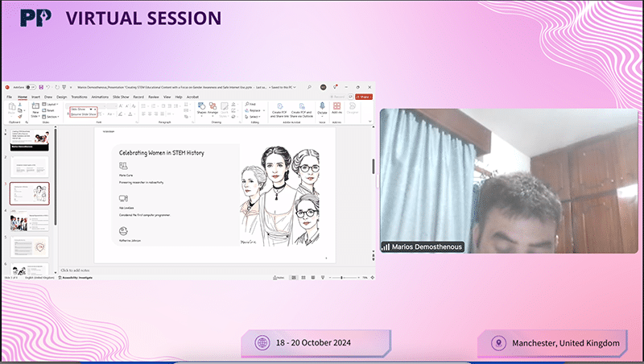Viewport: 644px width, 364px height.
Task: Open the Add-ins button
Action: pyautogui.click(x=337, y=108)
